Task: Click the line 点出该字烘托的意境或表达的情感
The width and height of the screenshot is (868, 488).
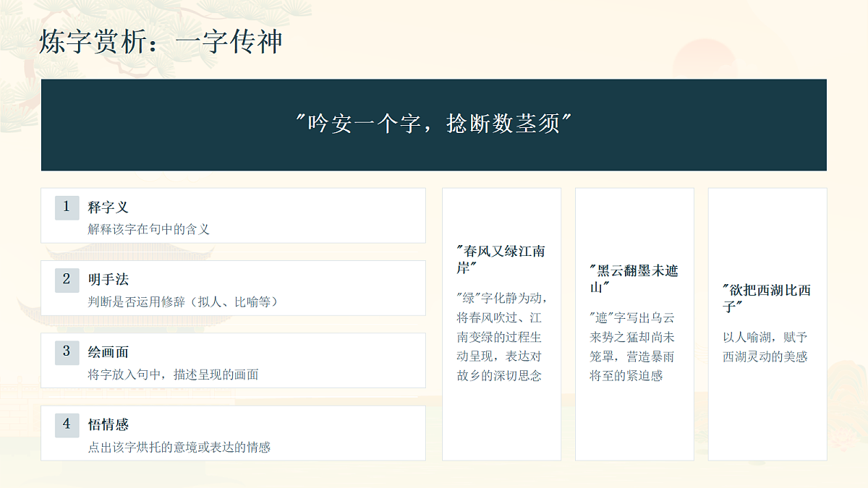Action: [x=179, y=447]
